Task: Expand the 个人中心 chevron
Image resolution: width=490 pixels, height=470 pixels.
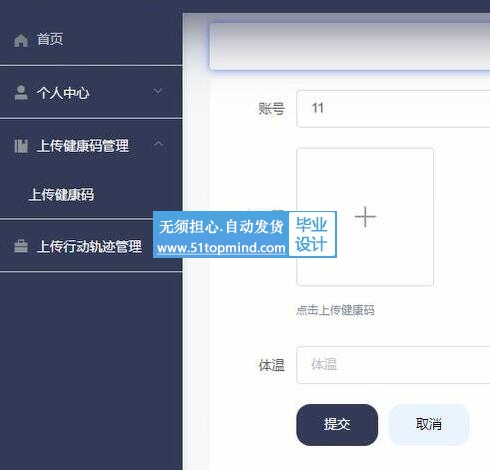Action: point(158,91)
